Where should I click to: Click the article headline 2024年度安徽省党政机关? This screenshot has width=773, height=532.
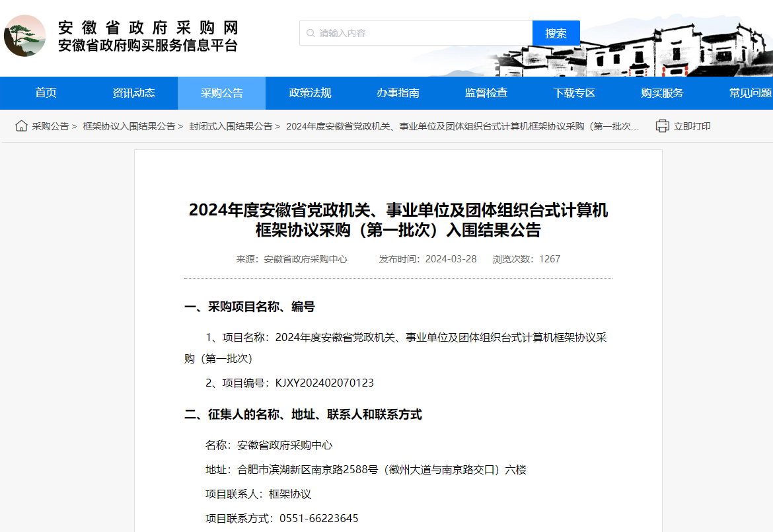[x=398, y=220]
